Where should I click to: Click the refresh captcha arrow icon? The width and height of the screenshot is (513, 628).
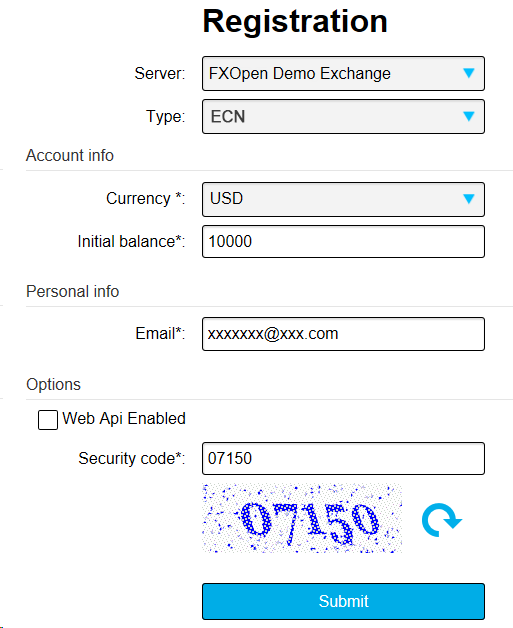click(442, 519)
